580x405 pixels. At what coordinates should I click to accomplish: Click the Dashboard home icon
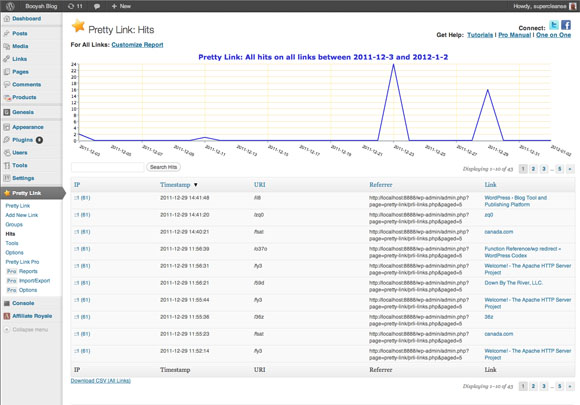coord(7,18)
